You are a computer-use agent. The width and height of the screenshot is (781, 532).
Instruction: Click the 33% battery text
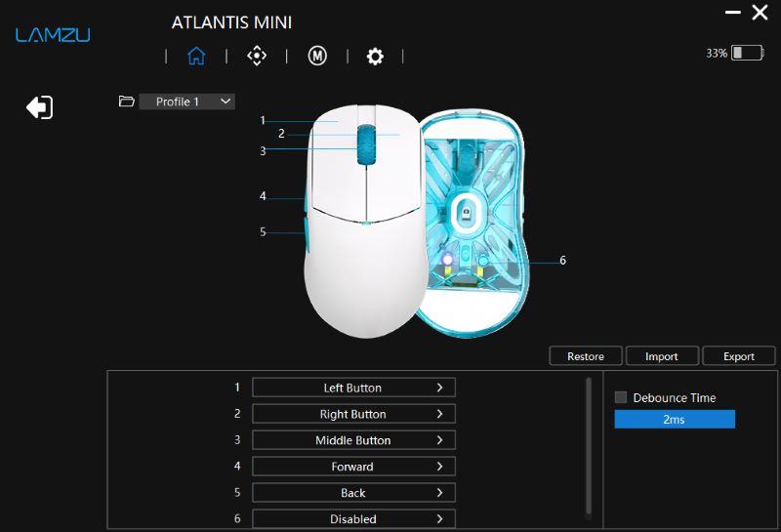pos(717,54)
